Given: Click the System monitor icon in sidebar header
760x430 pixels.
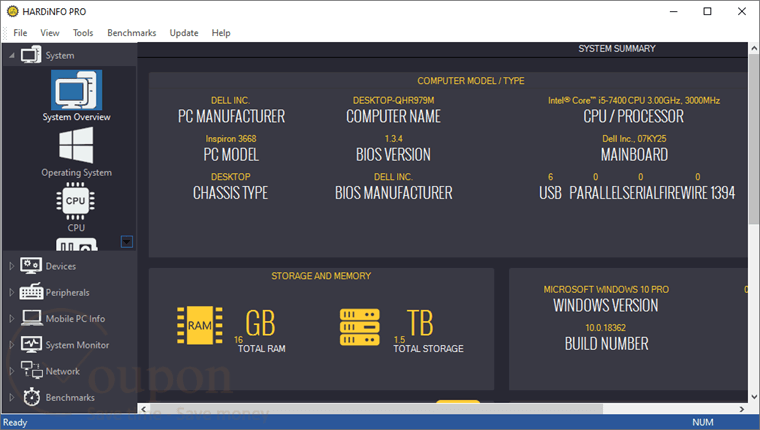Looking at the screenshot, I should (x=31, y=55).
